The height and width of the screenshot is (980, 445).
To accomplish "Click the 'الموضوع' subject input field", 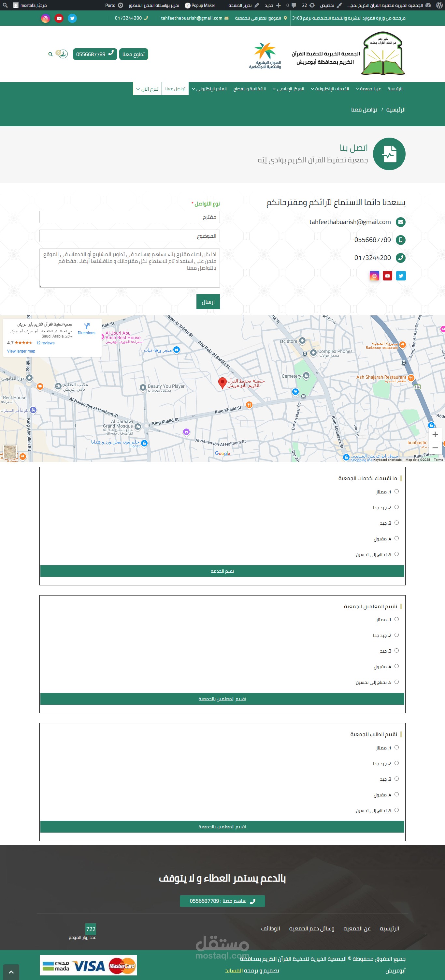I will click(130, 236).
